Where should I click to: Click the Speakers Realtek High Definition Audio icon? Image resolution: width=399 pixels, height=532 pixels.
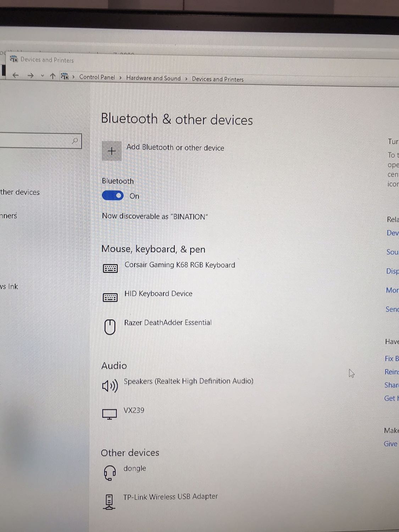[x=110, y=386]
